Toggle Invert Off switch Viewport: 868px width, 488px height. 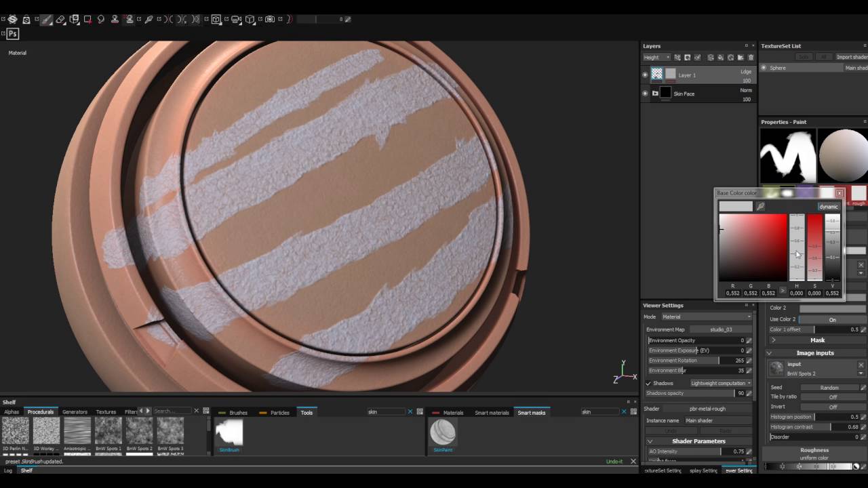click(x=832, y=407)
